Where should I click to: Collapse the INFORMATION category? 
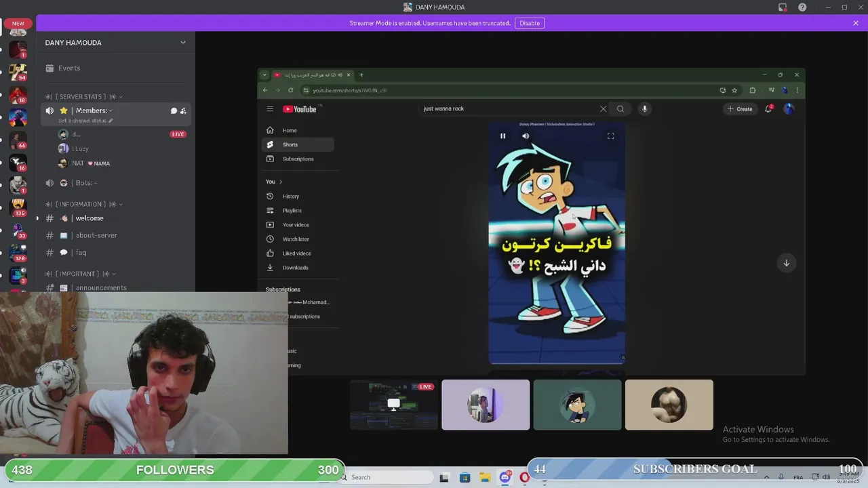[83, 204]
